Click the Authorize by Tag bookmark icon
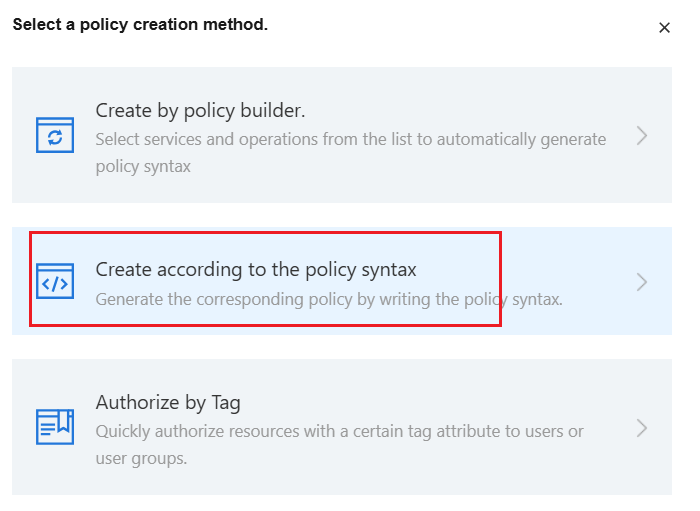The width and height of the screenshot is (700, 511). coord(55,427)
